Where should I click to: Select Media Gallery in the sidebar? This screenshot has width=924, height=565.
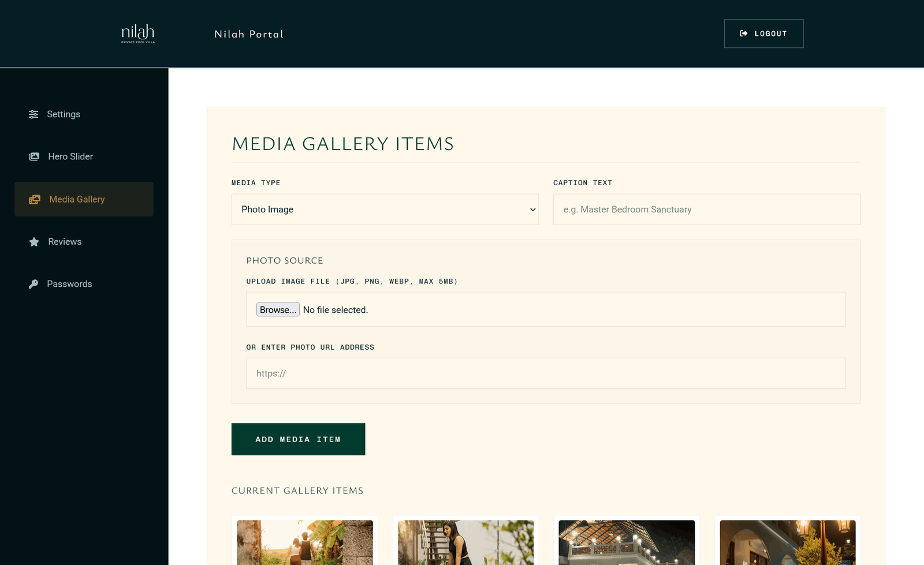(x=84, y=199)
